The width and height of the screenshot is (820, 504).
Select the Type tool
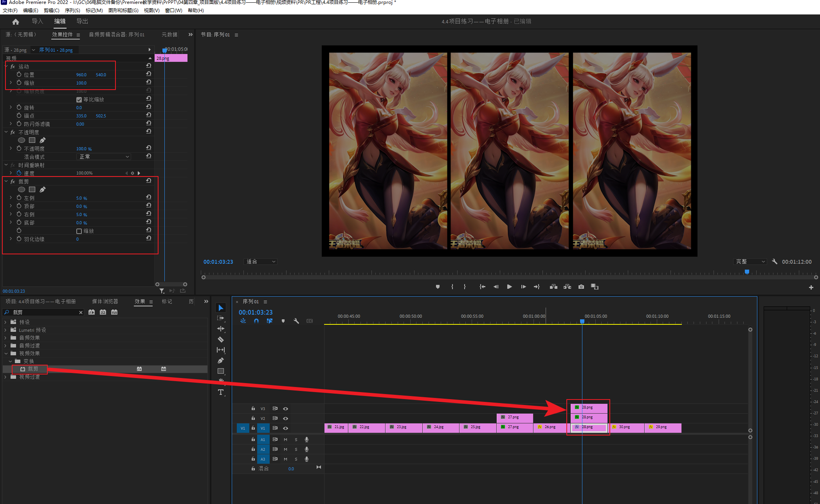click(x=221, y=392)
